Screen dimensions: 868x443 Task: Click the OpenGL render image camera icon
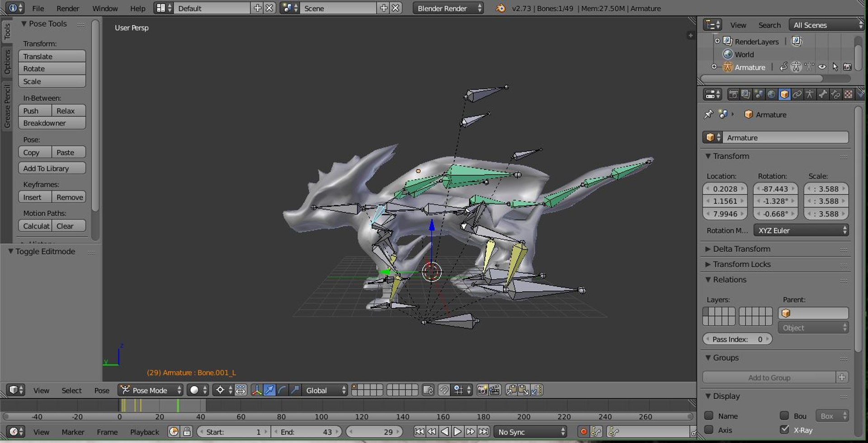(482, 390)
